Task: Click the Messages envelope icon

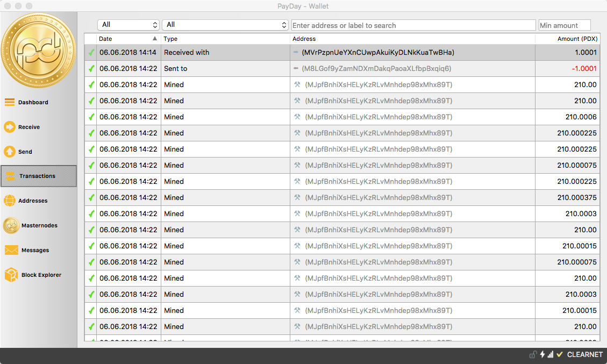Action: [11, 250]
